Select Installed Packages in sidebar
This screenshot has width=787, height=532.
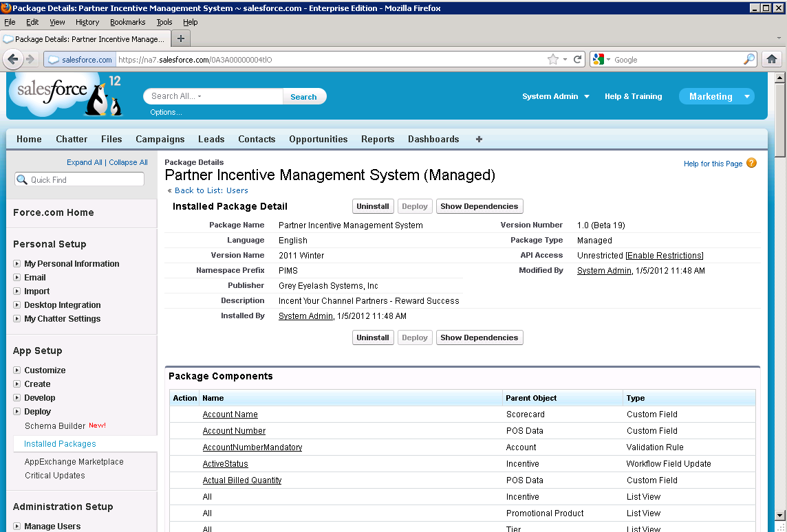click(x=60, y=444)
